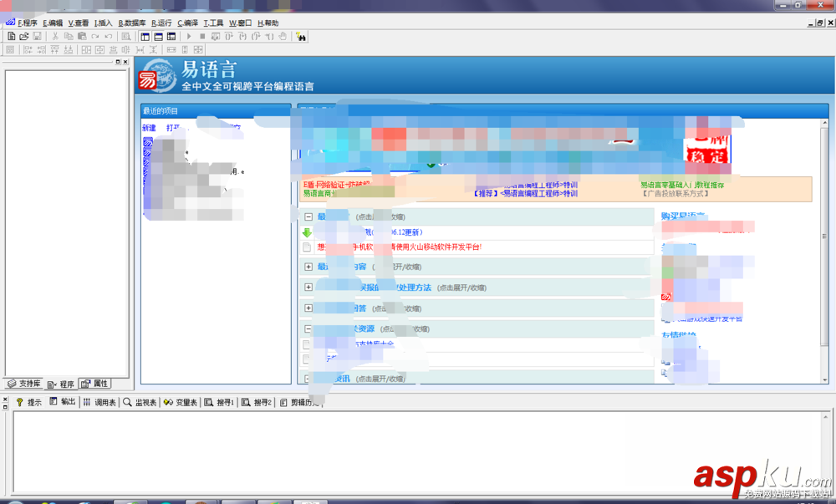Select the 调用表 tab
Image resolution: width=836 pixels, height=504 pixels.
coord(99,402)
